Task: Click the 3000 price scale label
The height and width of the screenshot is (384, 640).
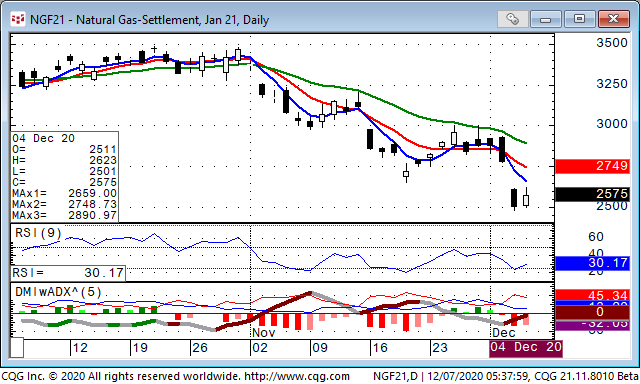Action: click(x=611, y=124)
